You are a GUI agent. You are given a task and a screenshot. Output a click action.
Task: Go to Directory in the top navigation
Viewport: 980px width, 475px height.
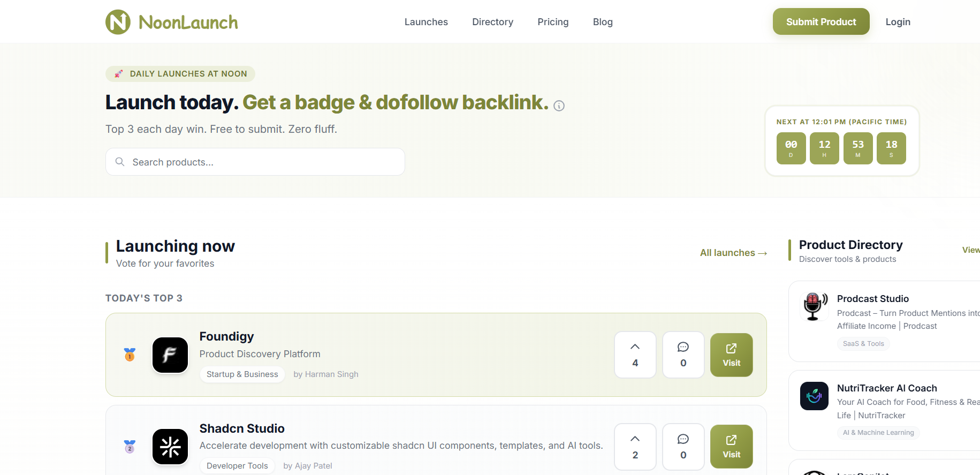[492, 22]
